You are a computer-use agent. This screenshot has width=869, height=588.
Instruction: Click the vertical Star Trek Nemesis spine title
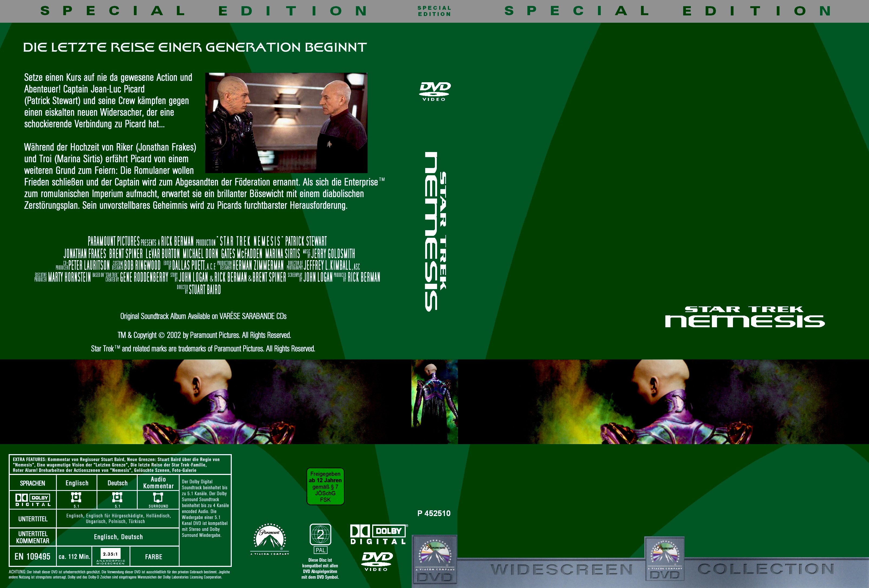[436, 231]
